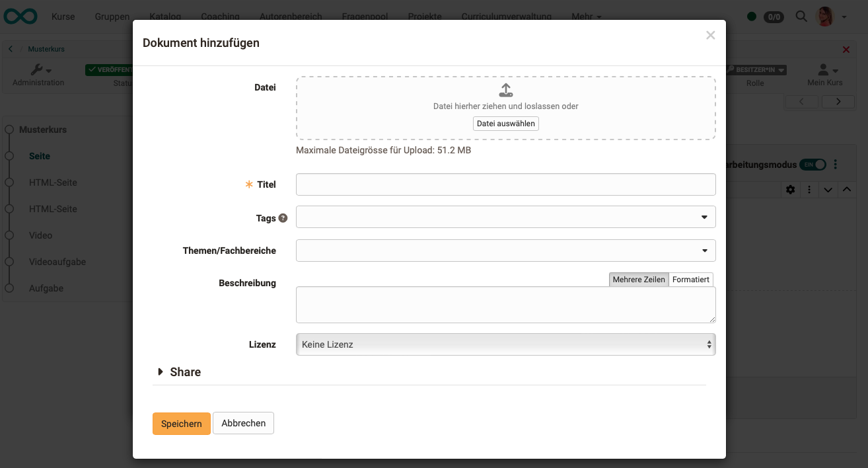Click the Speichern button
This screenshot has height=468, width=868.
tap(181, 424)
